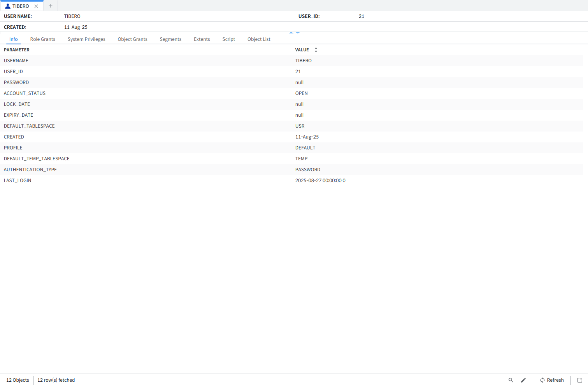Click the search magnifier icon in status bar
The height and width of the screenshot is (386, 588).
tap(511, 380)
